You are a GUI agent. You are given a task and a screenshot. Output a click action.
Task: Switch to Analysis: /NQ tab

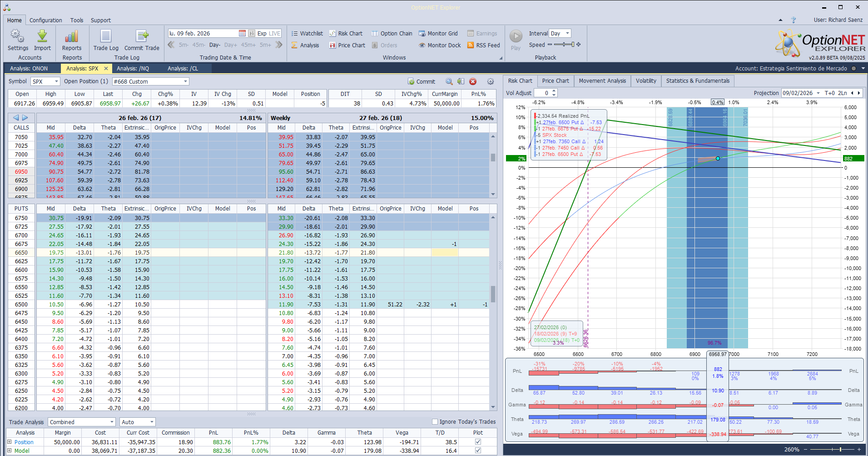tap(133, 68)
